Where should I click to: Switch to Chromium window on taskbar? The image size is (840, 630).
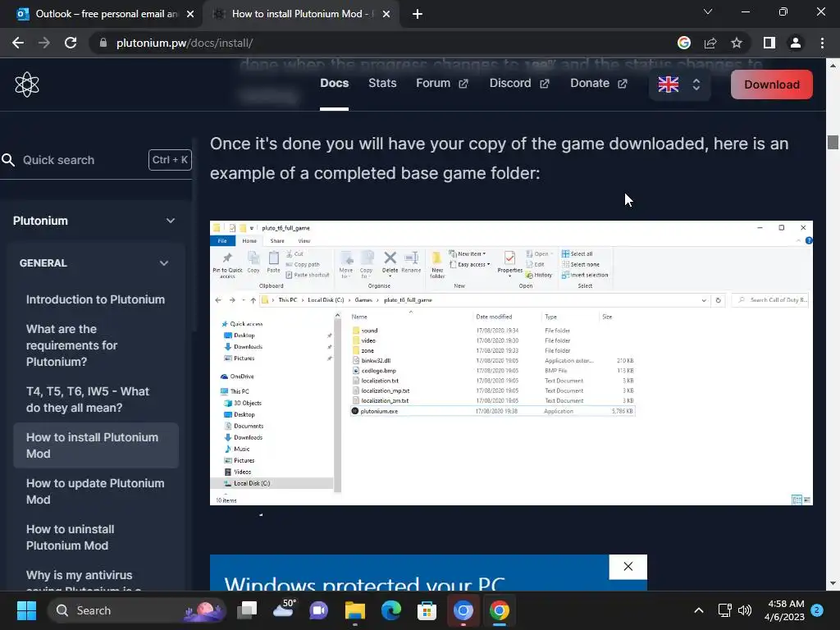coord(463,610)
